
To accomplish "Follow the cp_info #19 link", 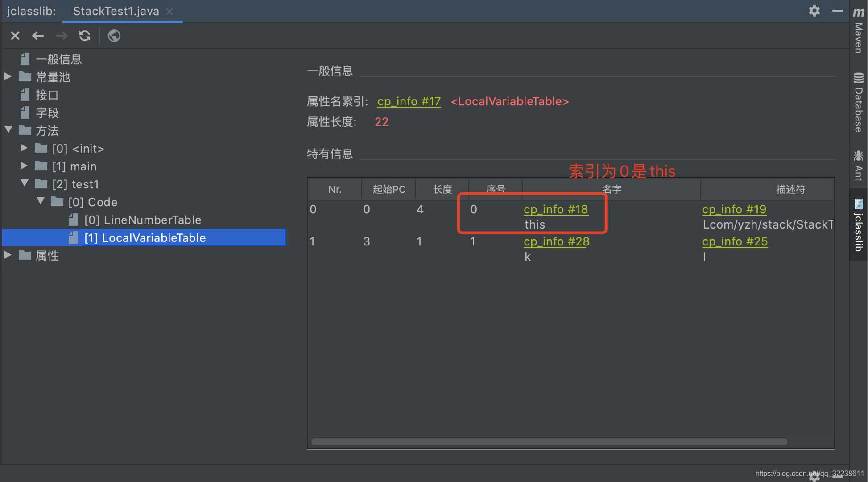I will coord(734,209).
